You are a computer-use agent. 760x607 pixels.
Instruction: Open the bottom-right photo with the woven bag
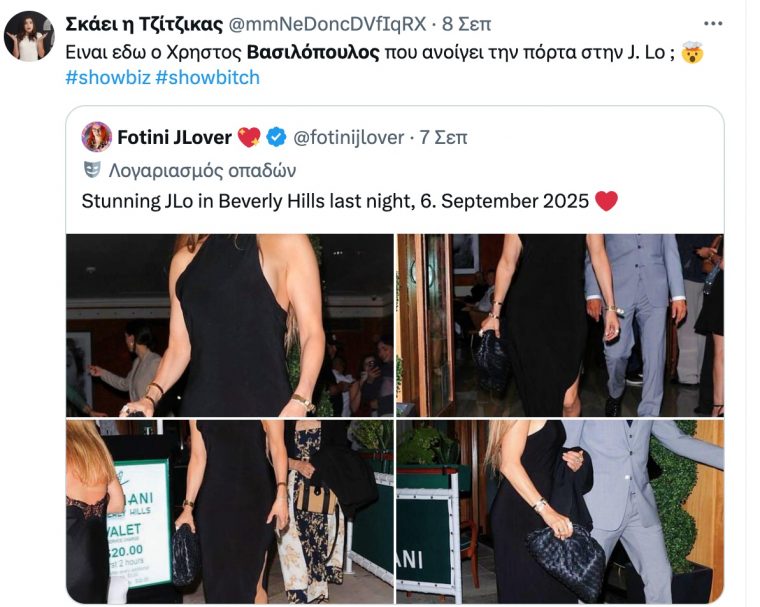pyautogui.click(x=559, y=511)
